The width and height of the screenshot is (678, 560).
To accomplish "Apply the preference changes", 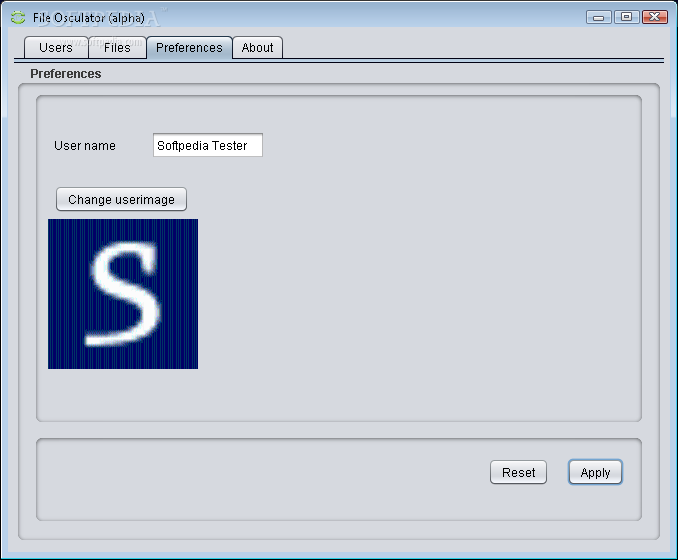I will 595,472.
